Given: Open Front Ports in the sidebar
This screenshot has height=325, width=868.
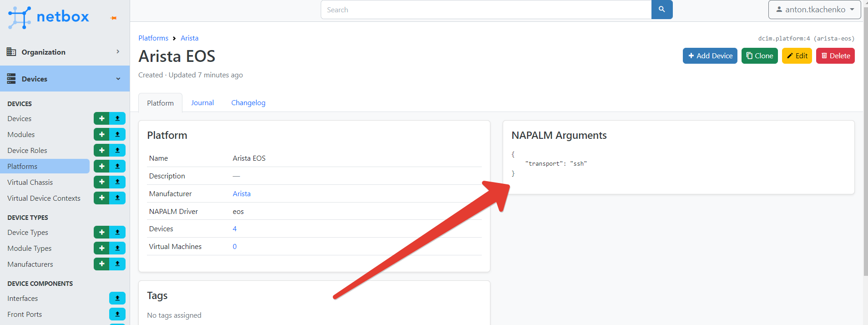Looking at the screenshot, I should [25, 314].
